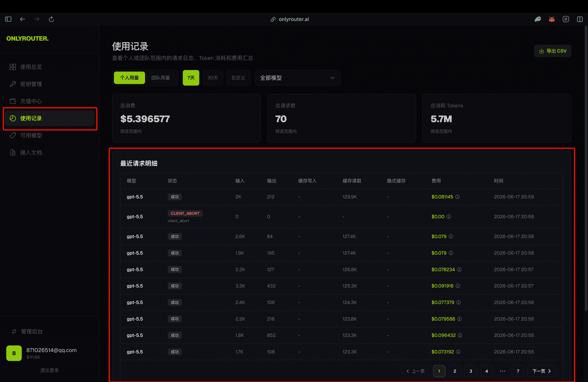
Task: Click the timestamp 2026-06-17 20:59
Action: pyautogui.click(x=514, y=197)
